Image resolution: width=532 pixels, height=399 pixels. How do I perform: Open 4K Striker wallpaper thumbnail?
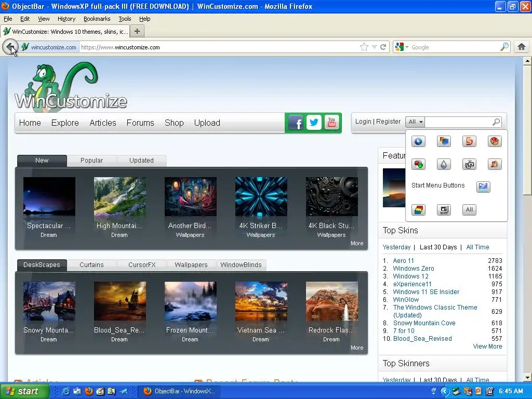click(x=261, y=196)
